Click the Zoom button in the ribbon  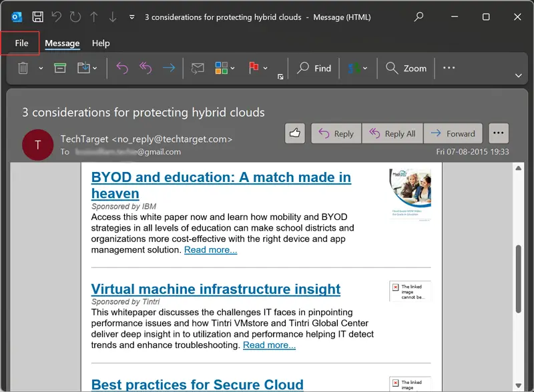tap(407, 68)
